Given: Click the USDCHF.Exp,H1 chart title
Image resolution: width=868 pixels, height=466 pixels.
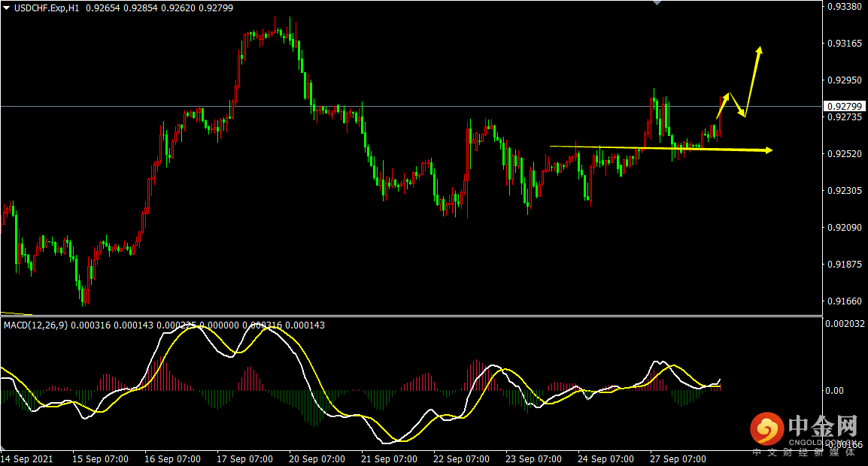Looking at the screenshot, I should pos(47,8).
